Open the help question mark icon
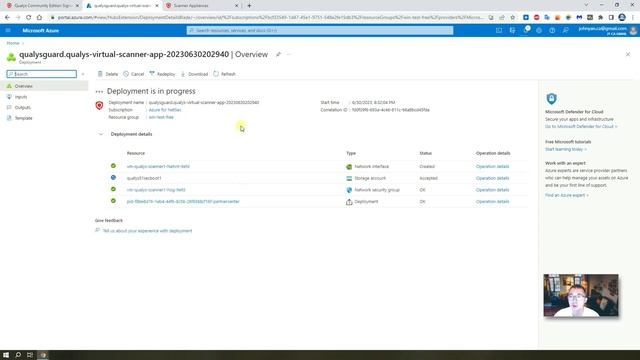The image size is (640, 360). [552, 30]
